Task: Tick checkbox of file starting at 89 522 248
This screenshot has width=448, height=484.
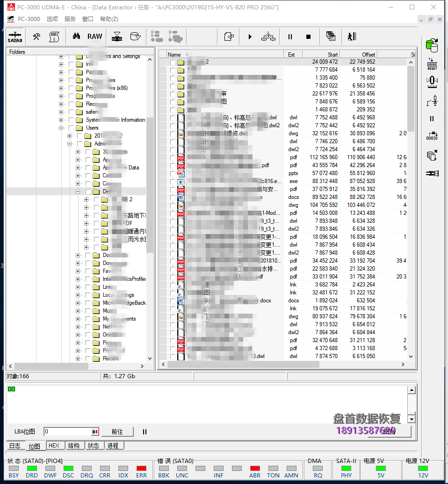Action: point(173,197)
